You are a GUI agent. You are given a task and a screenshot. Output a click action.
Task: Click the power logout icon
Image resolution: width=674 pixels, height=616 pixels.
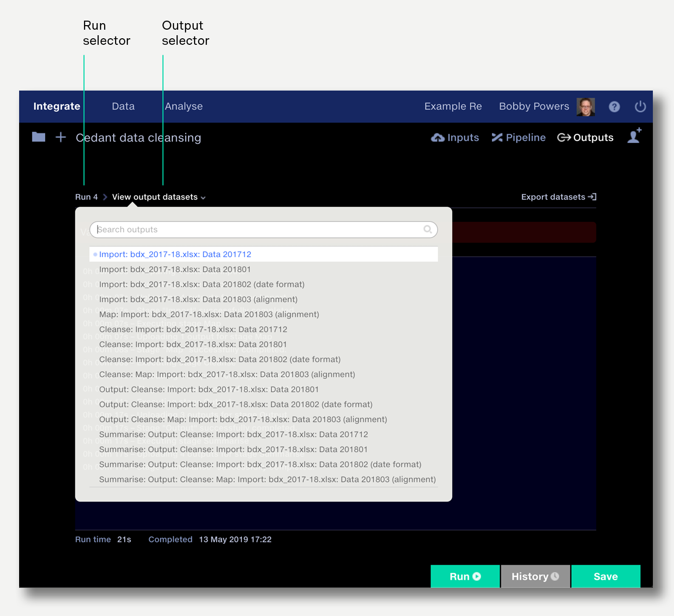(640, 107)
